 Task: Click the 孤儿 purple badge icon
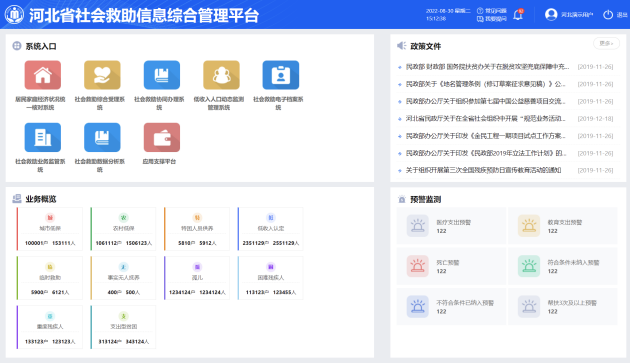[197, 267]
